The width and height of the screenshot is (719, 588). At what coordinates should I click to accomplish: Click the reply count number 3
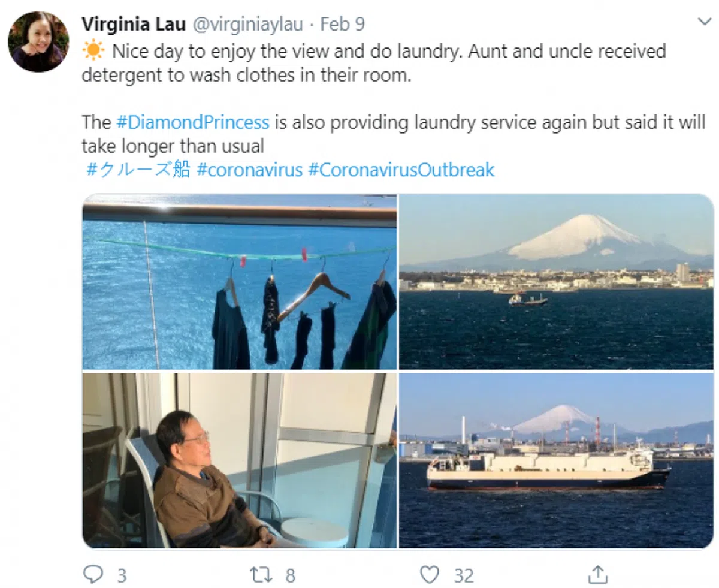[x=122, y=576]
